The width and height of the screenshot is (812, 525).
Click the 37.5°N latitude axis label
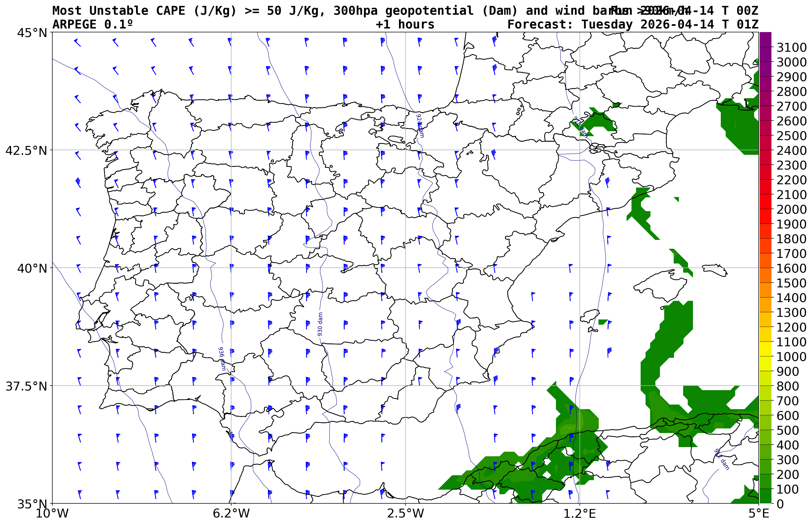[26, 386]
